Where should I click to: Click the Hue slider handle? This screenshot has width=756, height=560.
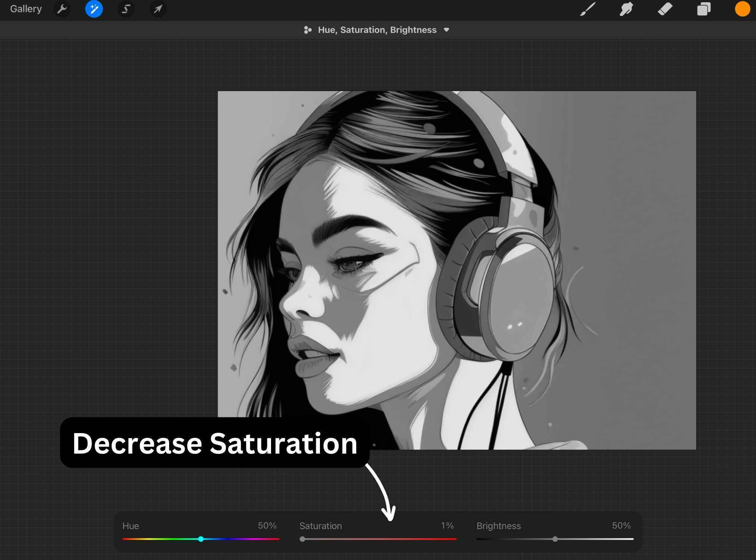pos(201,539)
